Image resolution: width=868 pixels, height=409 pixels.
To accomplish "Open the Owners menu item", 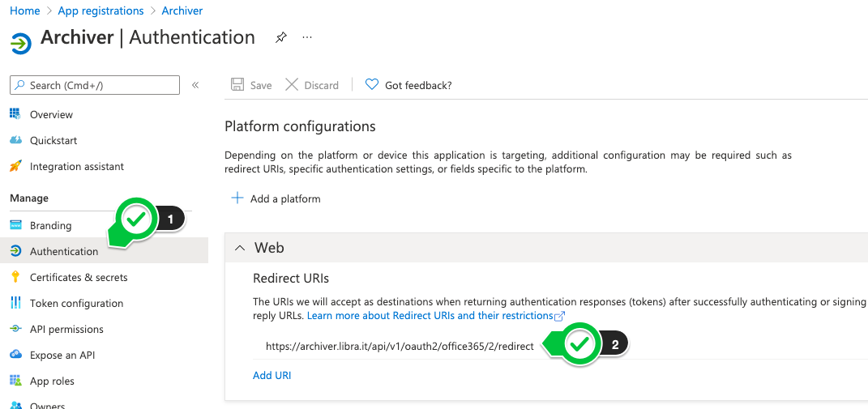I will pyautogui.click(x=48, y=405).
